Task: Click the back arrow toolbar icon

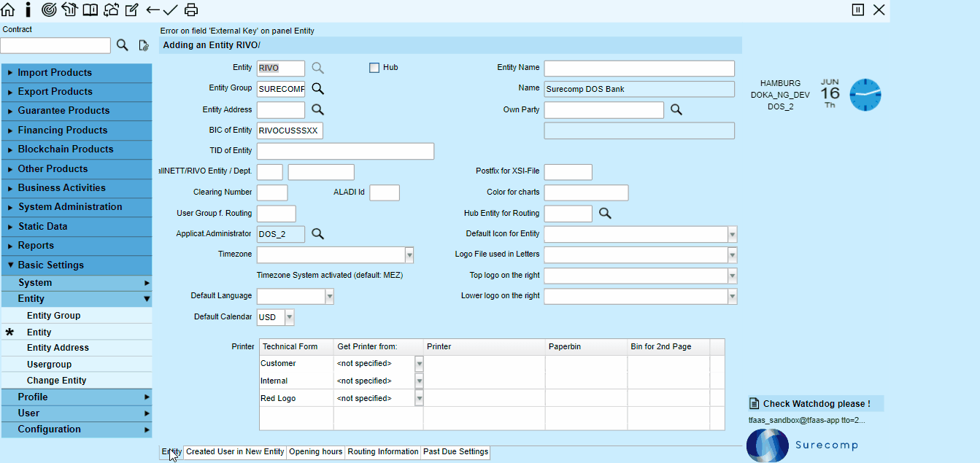Action: click(x=153, y=9)
